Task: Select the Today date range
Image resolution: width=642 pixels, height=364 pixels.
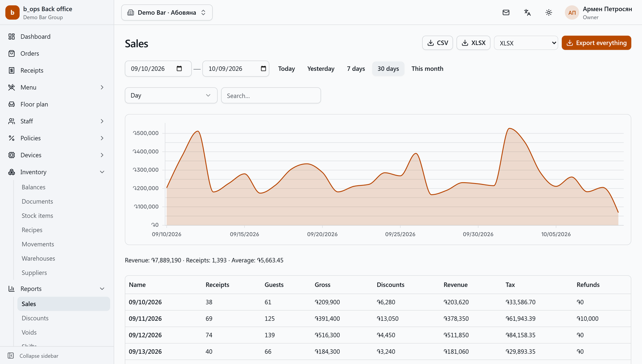Action: tap(287, 69)
